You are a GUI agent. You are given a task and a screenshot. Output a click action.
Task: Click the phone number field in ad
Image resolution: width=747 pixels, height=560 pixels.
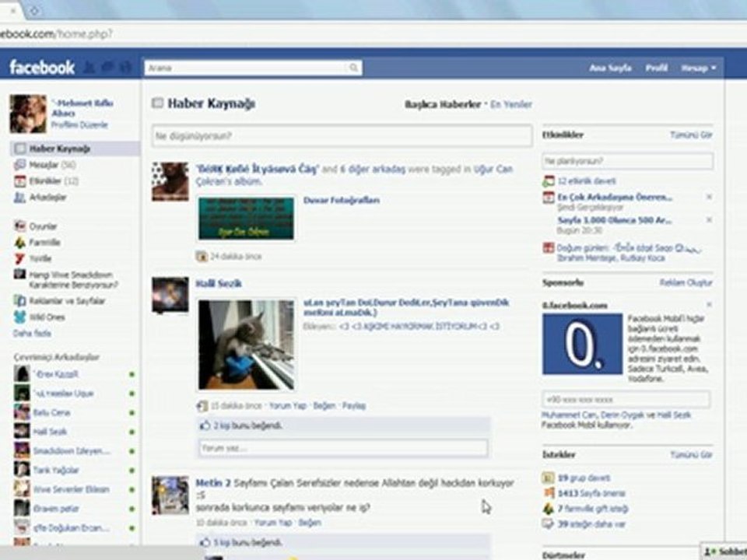626,400
